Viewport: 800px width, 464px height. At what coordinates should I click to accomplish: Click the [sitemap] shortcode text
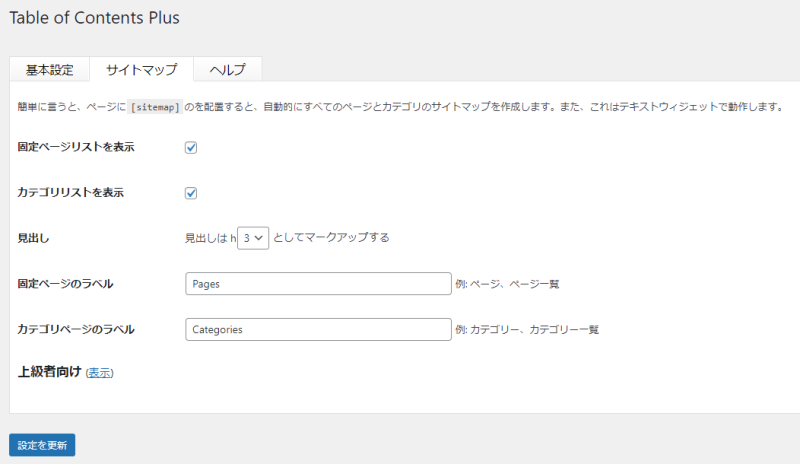[x=155, y=106]
